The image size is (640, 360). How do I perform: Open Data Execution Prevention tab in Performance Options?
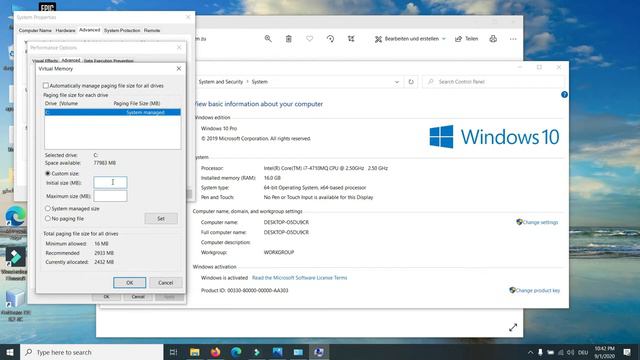pos(109,61)
